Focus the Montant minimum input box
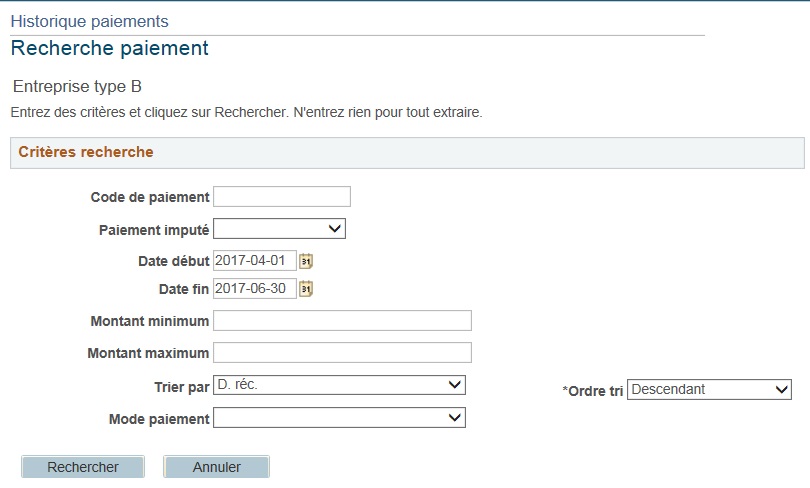 342,321
